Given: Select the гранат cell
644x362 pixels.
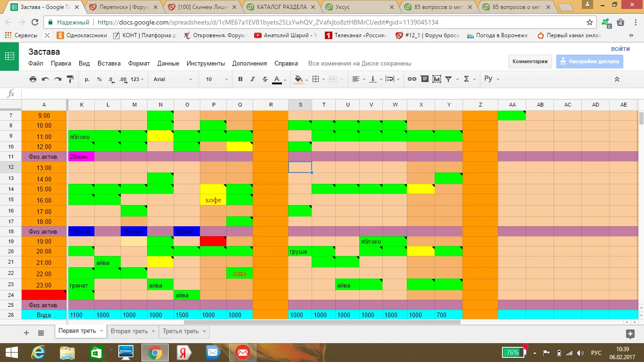Looking at the screenshot, I should pos(82,285).
